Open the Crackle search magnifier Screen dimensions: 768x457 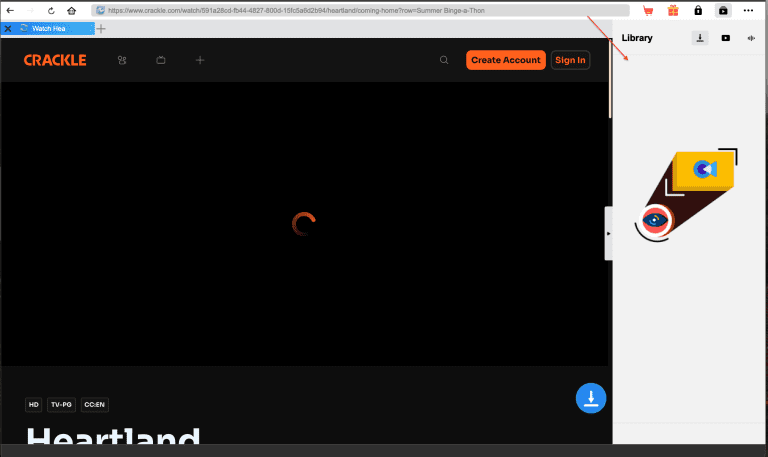444,60
